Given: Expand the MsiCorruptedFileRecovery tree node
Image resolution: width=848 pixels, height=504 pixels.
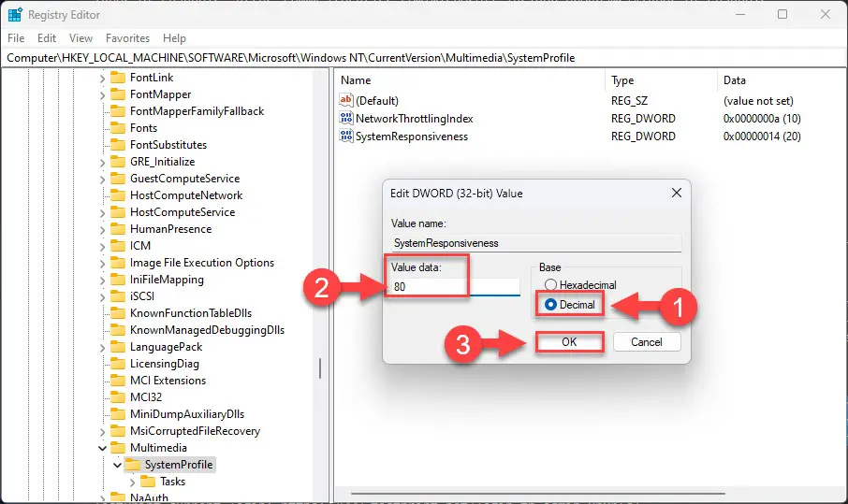Looking at the screenshot, I should (102, 432).
